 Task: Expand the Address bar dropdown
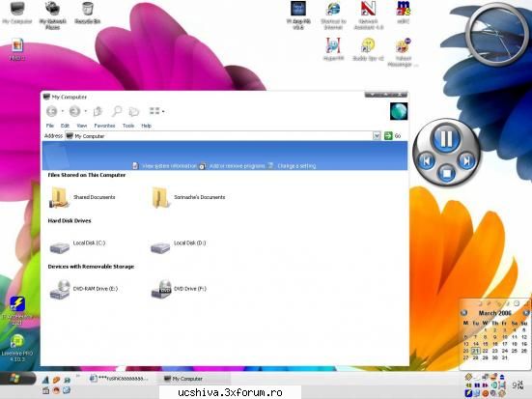tap(377, 136)
